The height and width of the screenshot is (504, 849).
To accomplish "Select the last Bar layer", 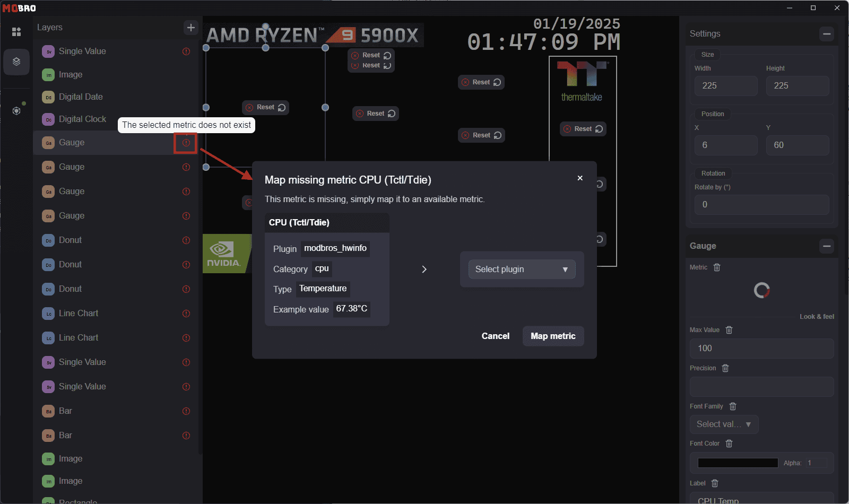I will (x=116, y=436).
